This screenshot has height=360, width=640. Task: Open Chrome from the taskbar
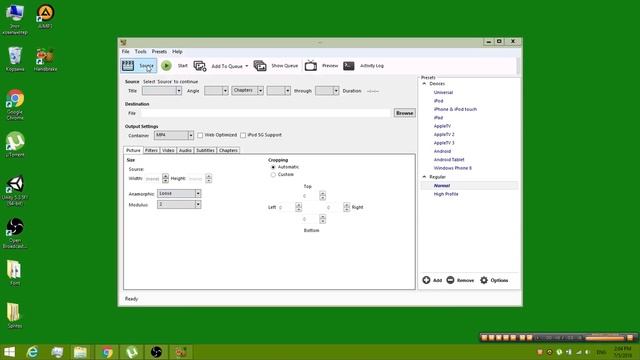[107, 352]
